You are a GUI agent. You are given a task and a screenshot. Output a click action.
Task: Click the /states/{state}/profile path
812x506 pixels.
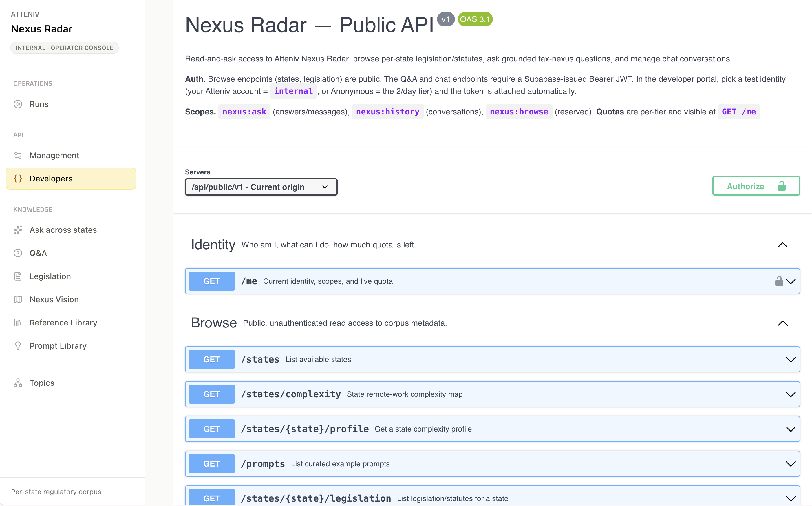(305, 429)
